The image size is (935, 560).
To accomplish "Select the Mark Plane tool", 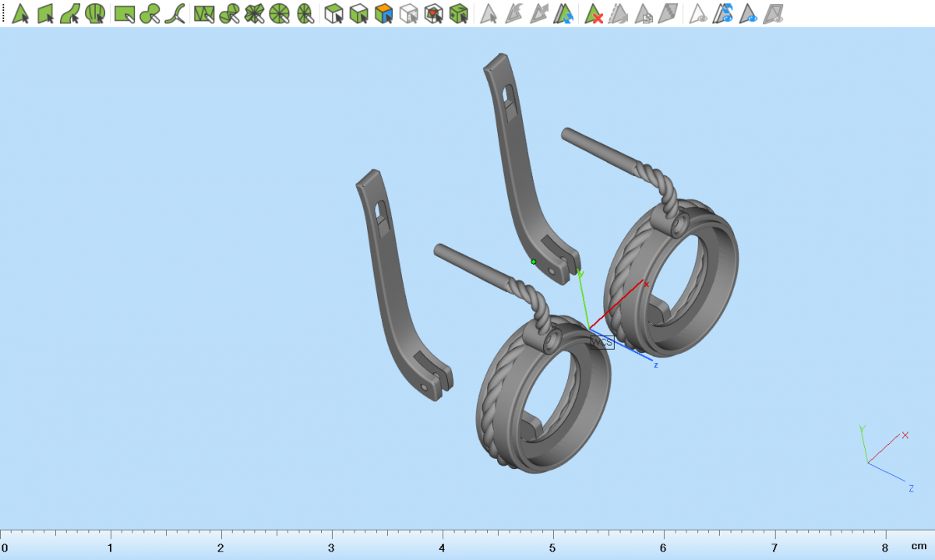I will tap(46, 13).
